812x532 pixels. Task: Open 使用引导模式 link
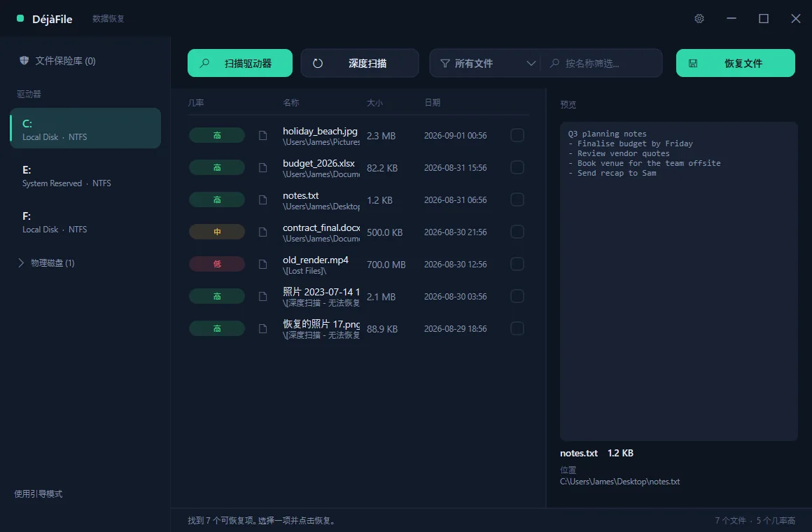click(x=38, y=493)
